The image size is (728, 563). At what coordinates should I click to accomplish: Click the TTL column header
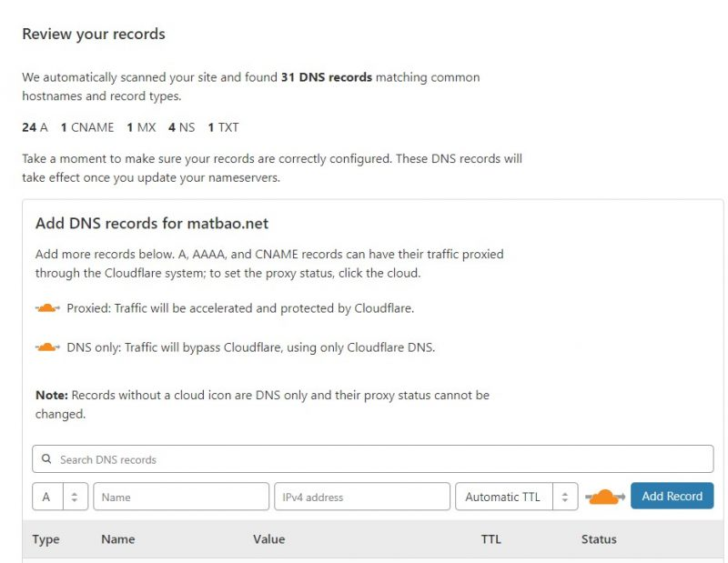pos(491,539)
